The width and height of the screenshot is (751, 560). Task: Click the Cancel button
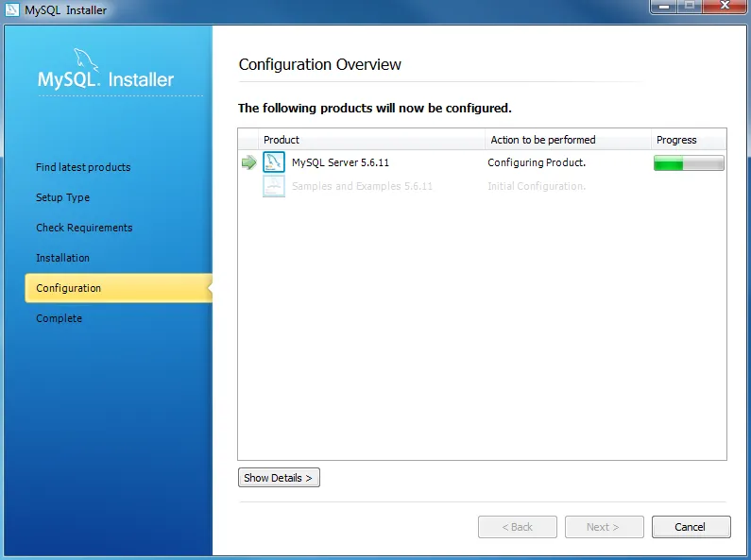[x=691, y=527]
